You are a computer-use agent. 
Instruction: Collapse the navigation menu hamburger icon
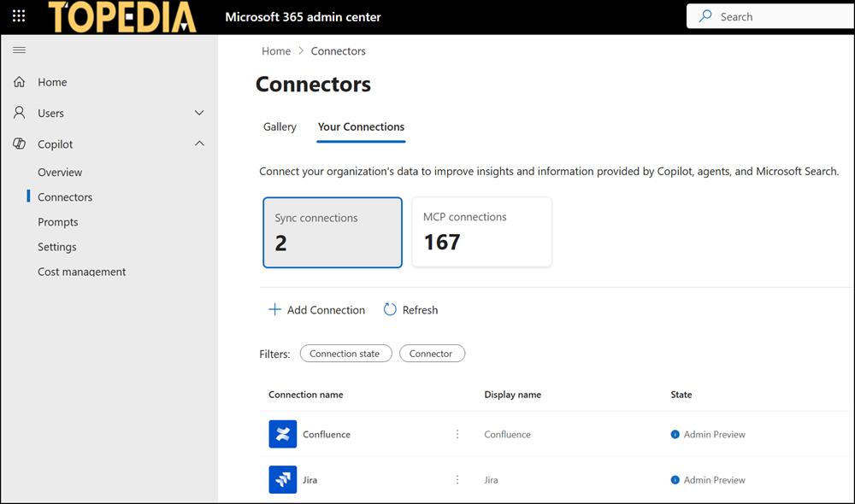tap(19, 50)
